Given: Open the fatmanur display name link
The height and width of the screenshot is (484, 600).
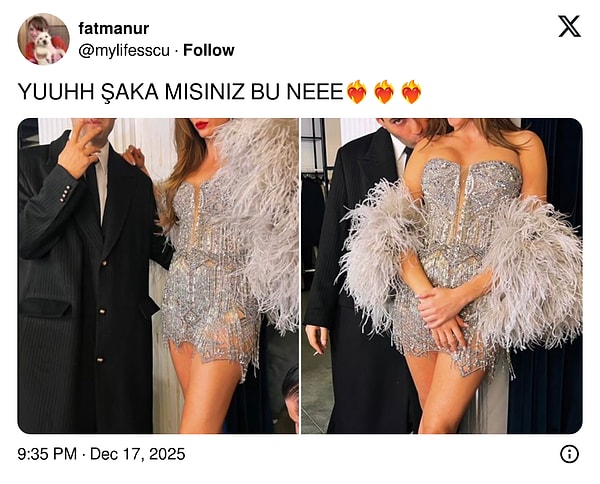Looking at the screenshot, I should pyautogui.click(x=114, y=28).
